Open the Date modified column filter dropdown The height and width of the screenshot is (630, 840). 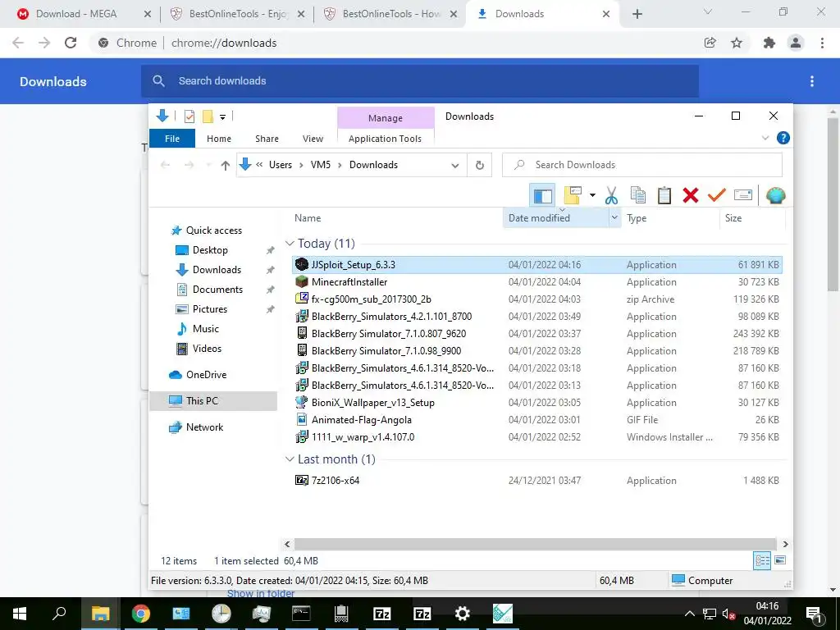pos(614,217)
